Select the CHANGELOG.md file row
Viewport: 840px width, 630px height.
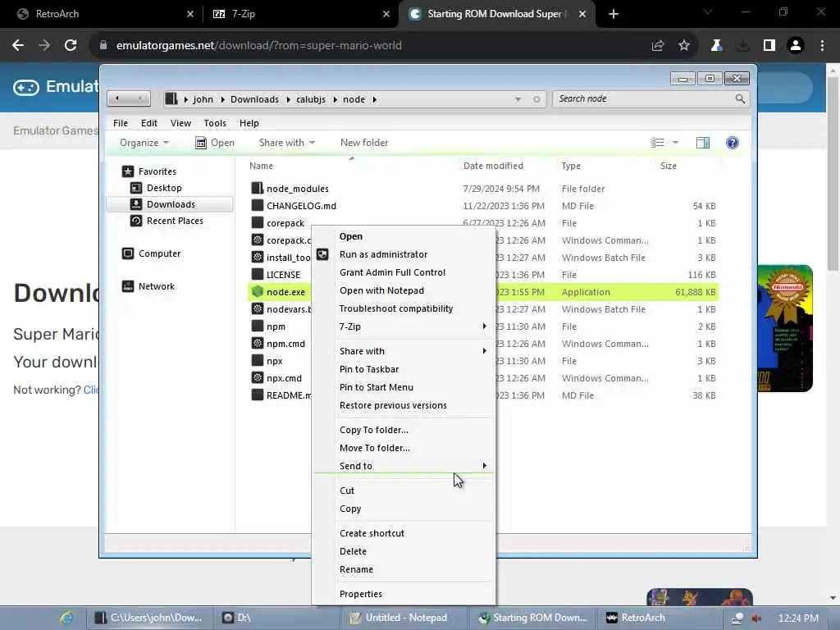coord(482,206)
